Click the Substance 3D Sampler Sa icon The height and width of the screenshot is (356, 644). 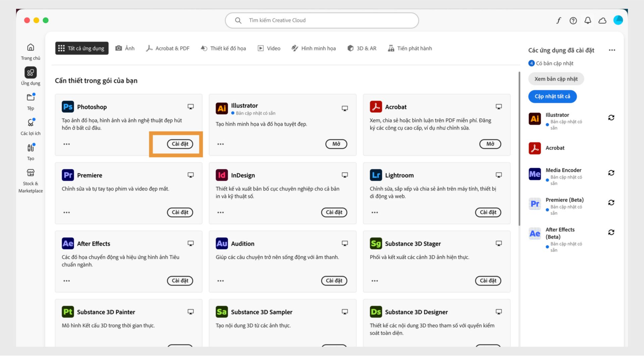222,312
